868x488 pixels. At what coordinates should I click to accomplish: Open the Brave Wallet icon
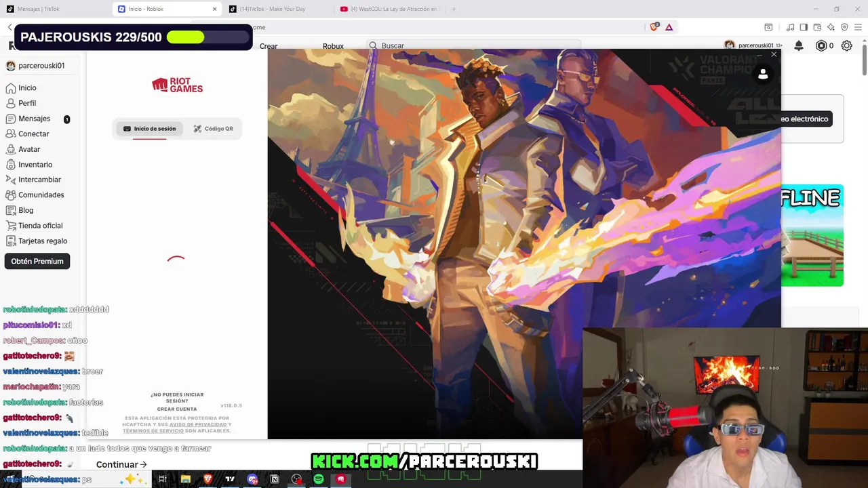pyautogui.click(x=817, y=27)
